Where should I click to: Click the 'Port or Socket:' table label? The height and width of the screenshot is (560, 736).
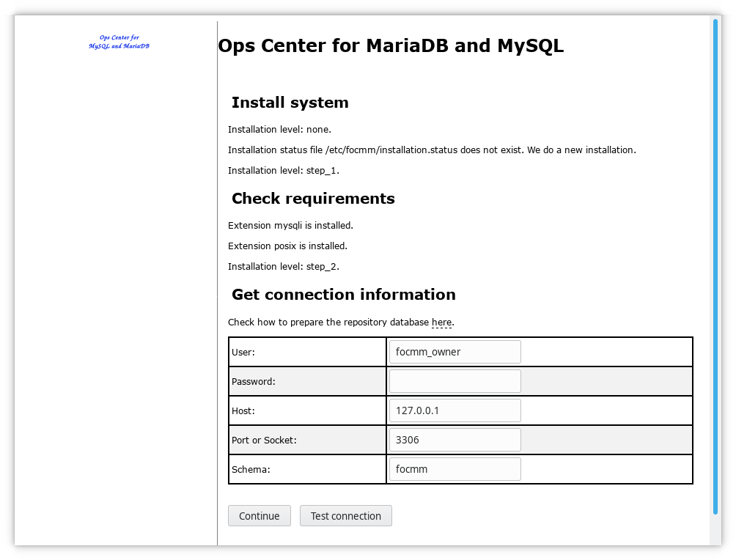(x=264, y=441)
